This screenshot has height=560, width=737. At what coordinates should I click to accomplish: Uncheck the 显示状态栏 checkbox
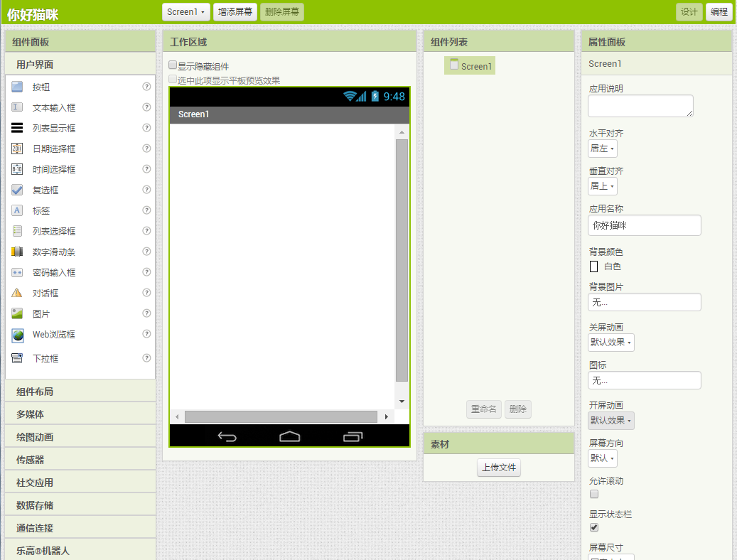tap(594, 527)
